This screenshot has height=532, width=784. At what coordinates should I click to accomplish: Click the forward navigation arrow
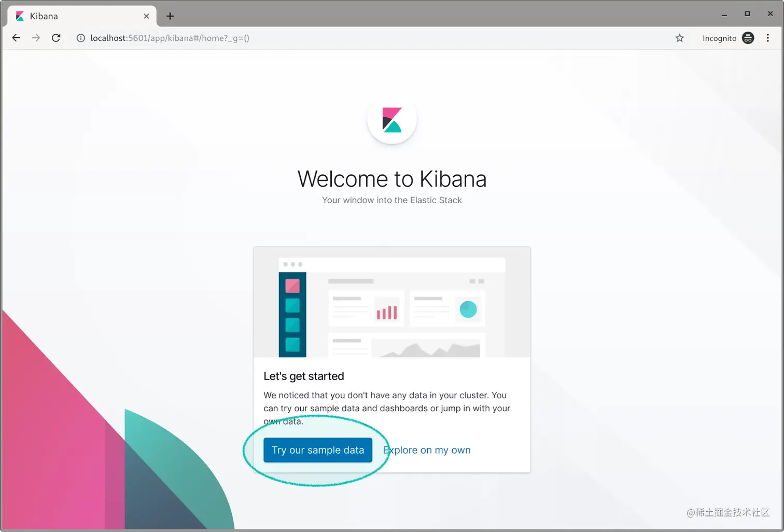[x=36, y=38]
